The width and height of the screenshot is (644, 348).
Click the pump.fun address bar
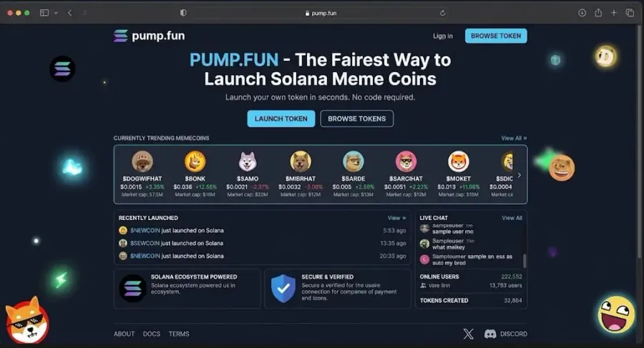point(321,13)
